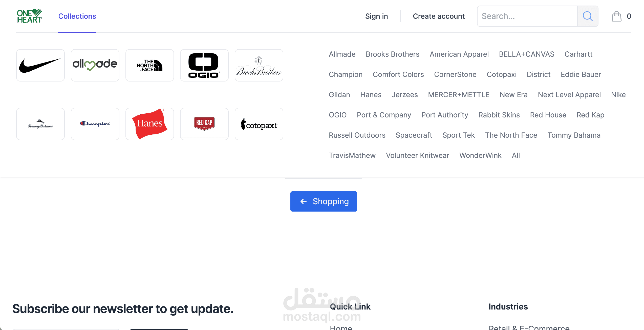Image resolution: width=644 pixels, height=330 pixels.
Task: Open the Collections menu tab
Action: click(x=77, y=16)
